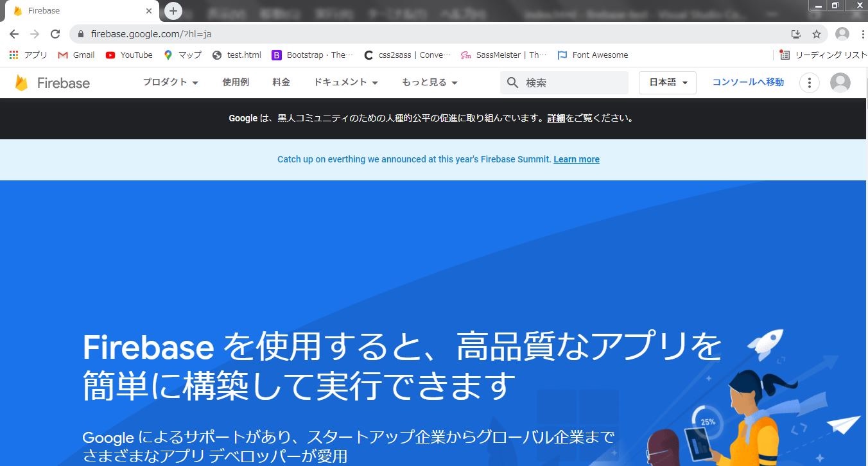The image size is (868, 466).
Task: Open a new browser tab
Action: click(x=173, y=11)
